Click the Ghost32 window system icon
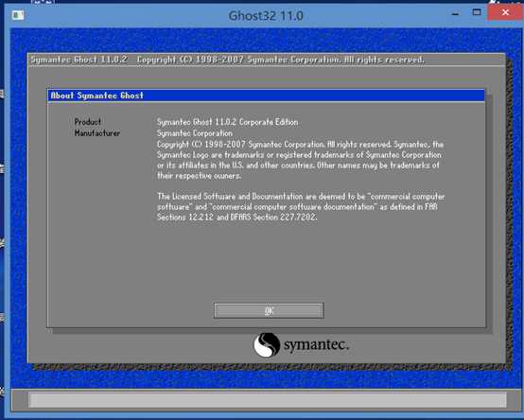This screenshot has width=524, height=420. [18, 15]
